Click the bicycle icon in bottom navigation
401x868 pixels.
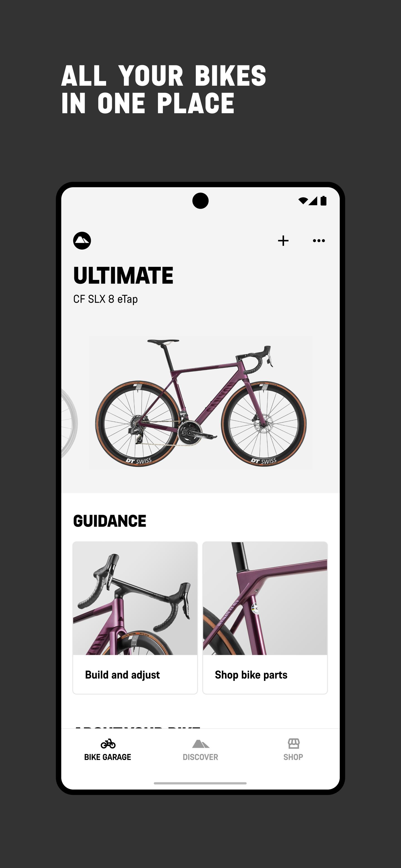[x=108, y=743]
